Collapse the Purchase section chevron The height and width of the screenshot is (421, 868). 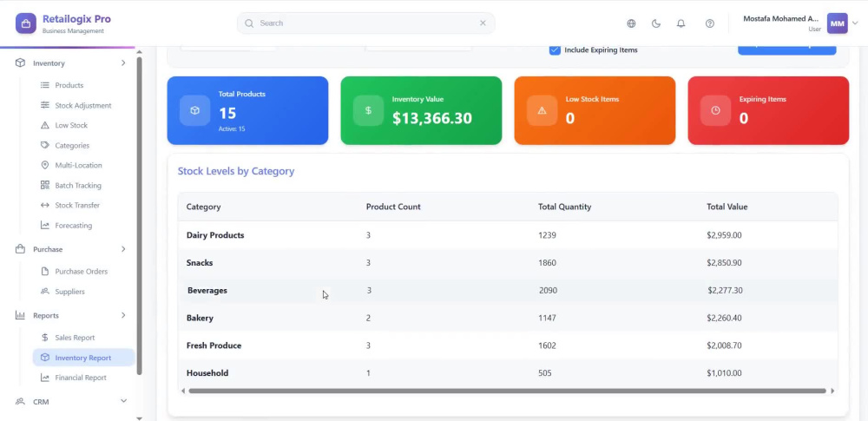point(123,249)
